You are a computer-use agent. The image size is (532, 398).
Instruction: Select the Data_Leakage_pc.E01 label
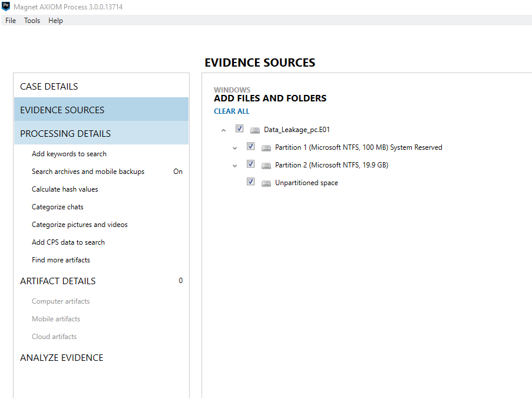[x=297, y=130]
